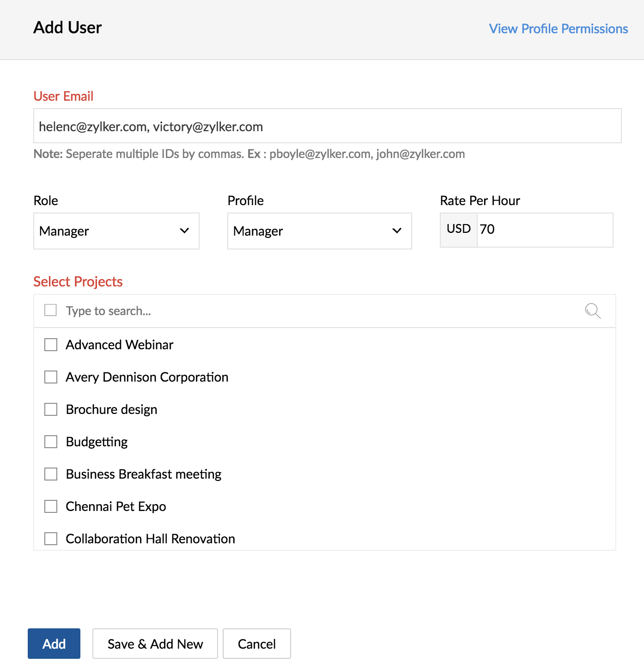Enable Business Breakfast meeting checkbox
This screenshot has height=669, width=644.
51,474
